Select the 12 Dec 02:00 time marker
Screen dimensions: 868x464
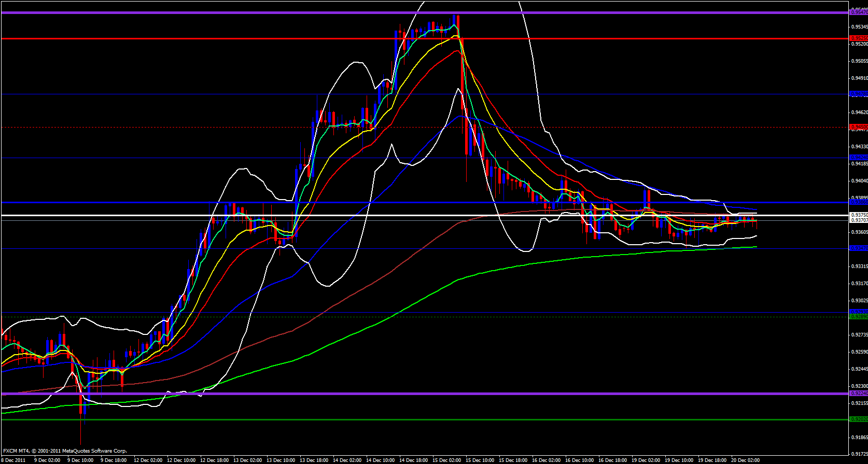[148, 460]
